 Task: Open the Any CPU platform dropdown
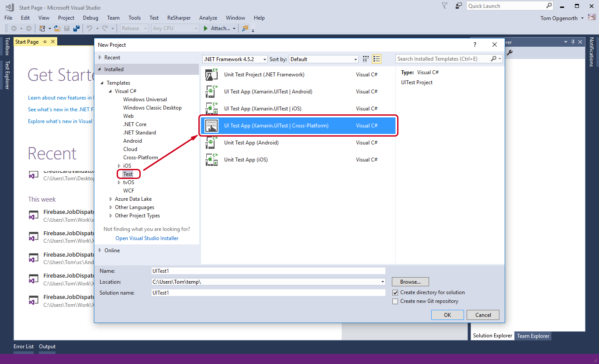point(175,28)
